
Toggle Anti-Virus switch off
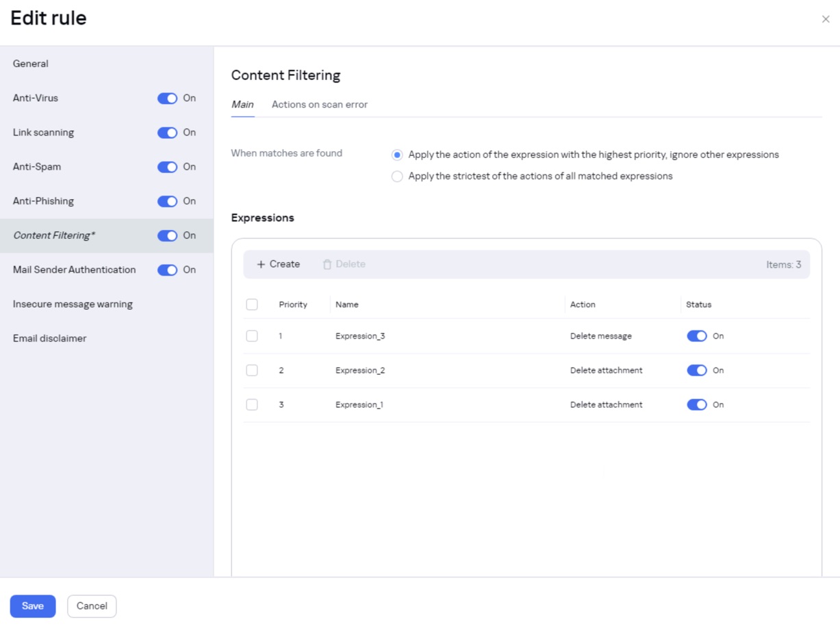(168, 99)
